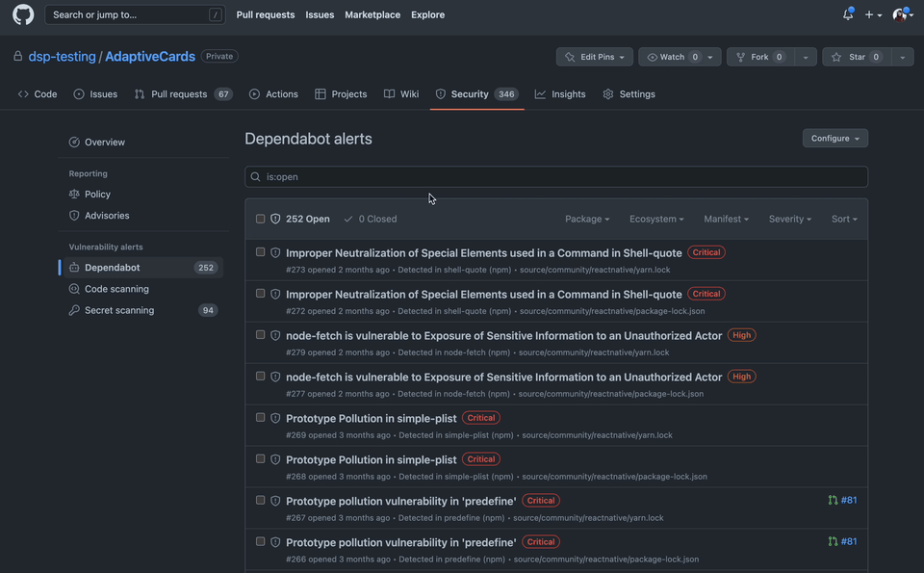This screenshot has width=924, height=573.
Task: Click the Edit Pins button
Action: pos(595,57)
